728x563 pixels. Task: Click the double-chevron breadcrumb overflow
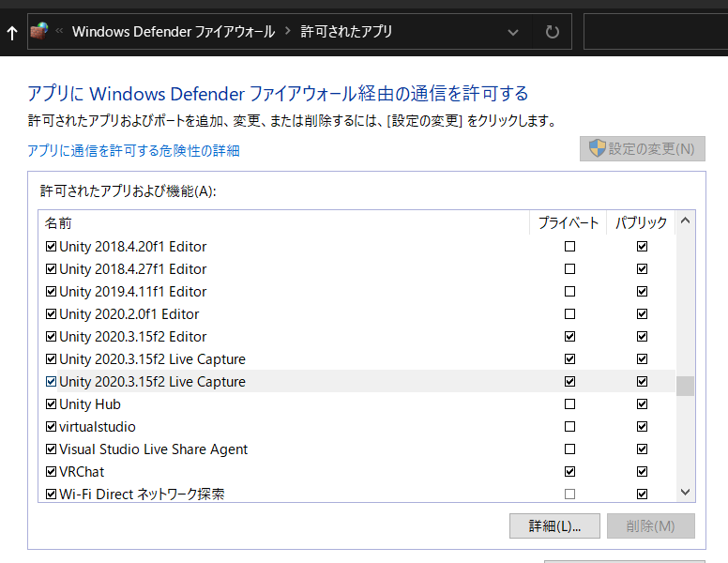pyautogui.click(x=59, y=31)
